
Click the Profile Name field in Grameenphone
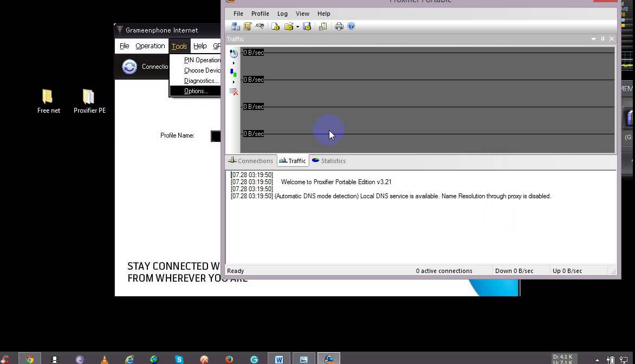[x=216, y=136]
